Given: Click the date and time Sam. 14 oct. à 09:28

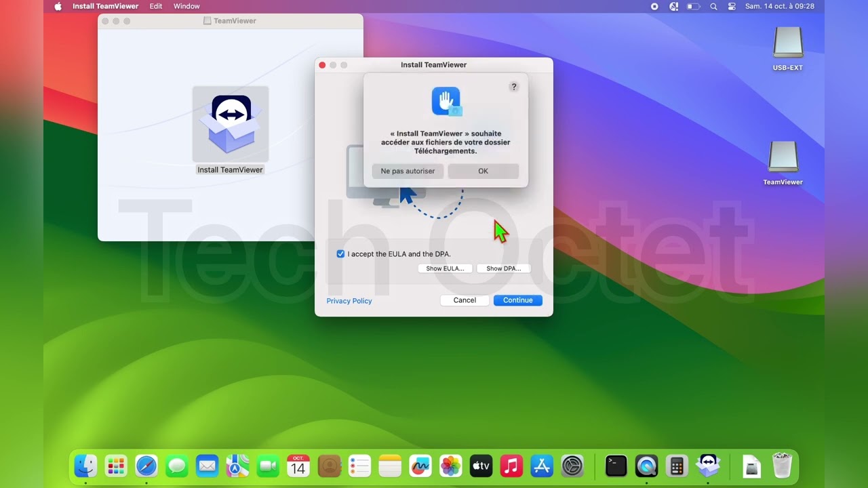Looking at the screenshot, I should 780,6.
